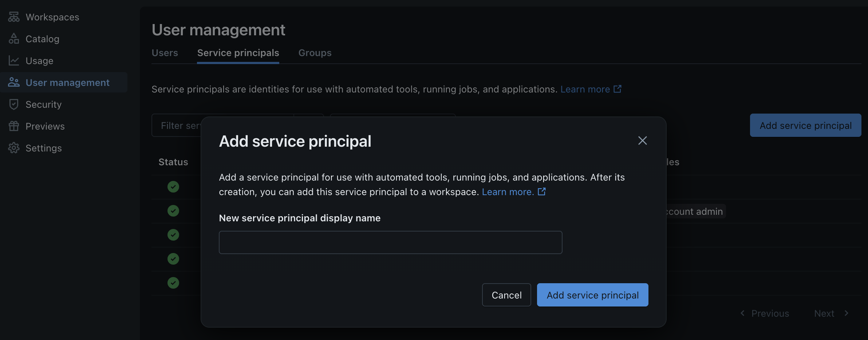Confirm with Add service principal button in dialog

(x=592, y=295)
